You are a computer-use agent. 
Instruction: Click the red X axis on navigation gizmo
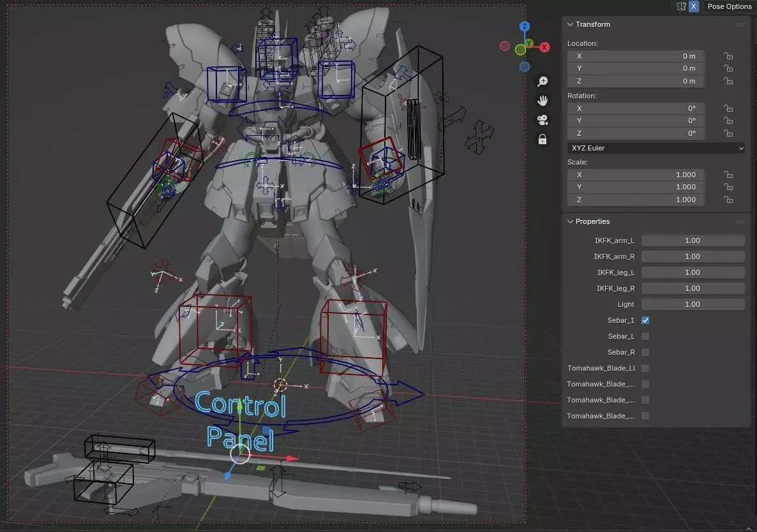pyautogui.click(x=544, y=47)
